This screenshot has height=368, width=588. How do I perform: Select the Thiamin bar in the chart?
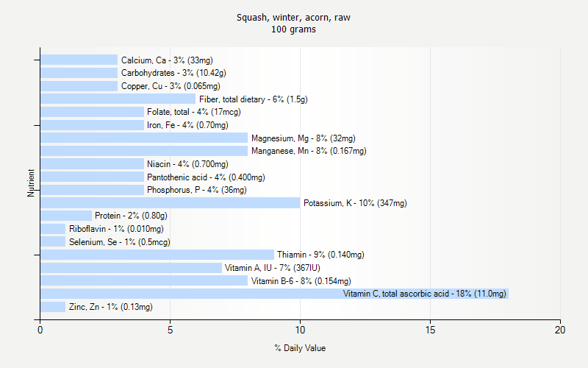pos(157,255)
